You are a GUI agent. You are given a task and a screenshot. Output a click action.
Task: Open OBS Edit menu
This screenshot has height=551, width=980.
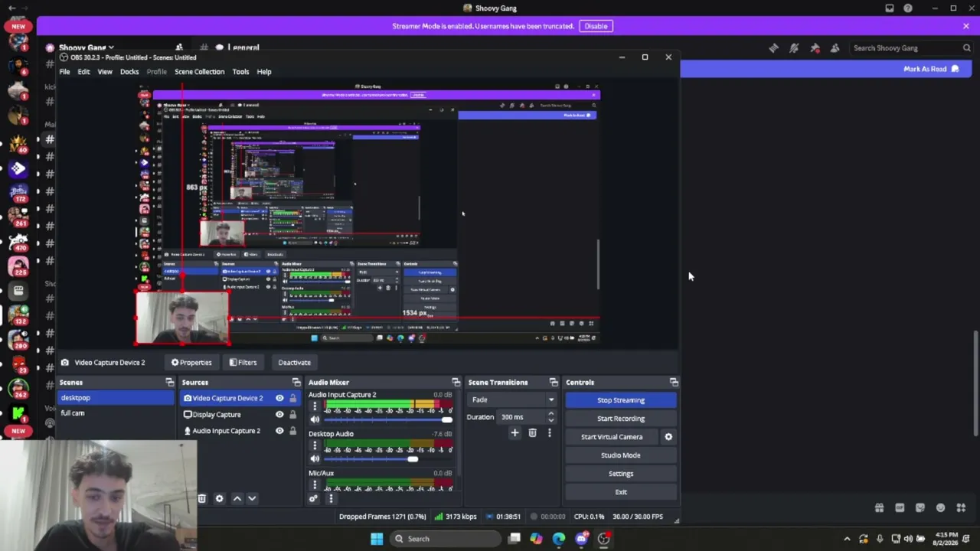pos(83,72)
